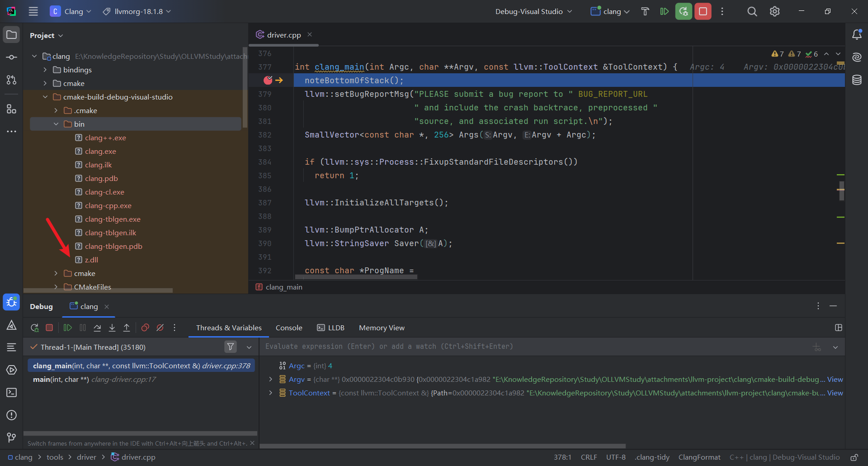
Task: Click the Step Over debug icon
Action: coord(97,328)
